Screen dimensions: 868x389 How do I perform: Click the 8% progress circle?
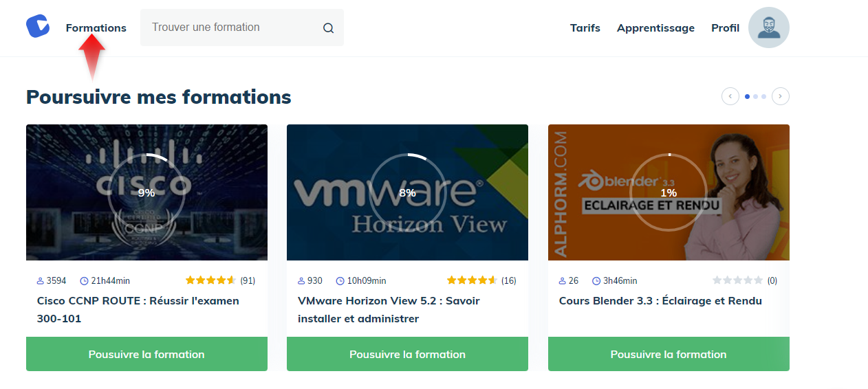pos(407,192)
